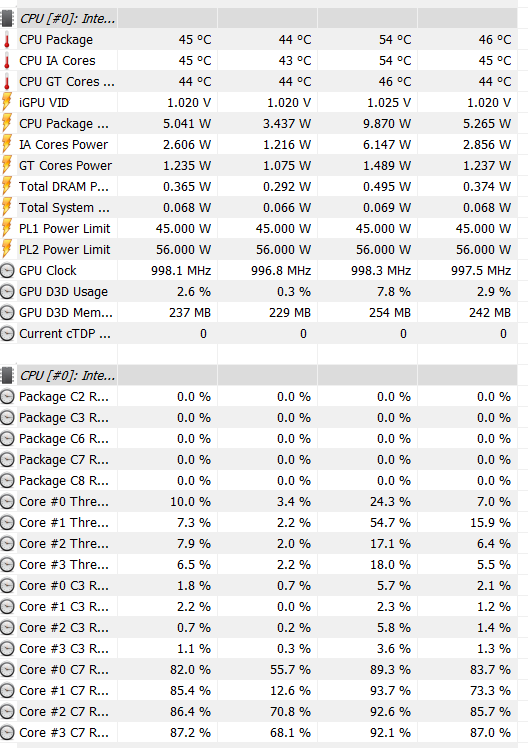Click the lightning icon beside IA Cores Power
Image resolution: width=528 pixels, height=748 pixels.
[7, 144]
